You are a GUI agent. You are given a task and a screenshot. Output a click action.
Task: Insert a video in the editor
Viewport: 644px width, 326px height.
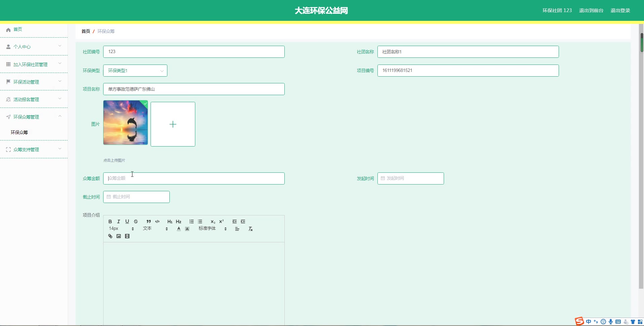[127, 236]
